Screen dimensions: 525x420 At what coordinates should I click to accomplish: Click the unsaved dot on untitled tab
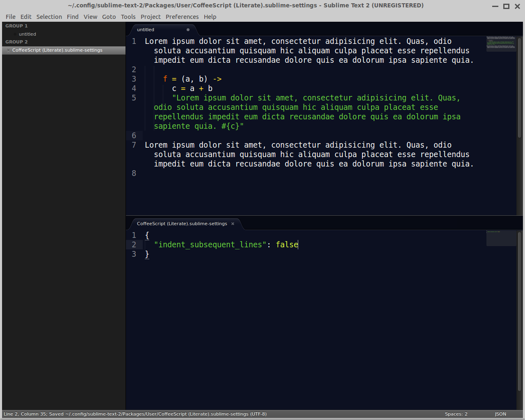coord(188,30)
